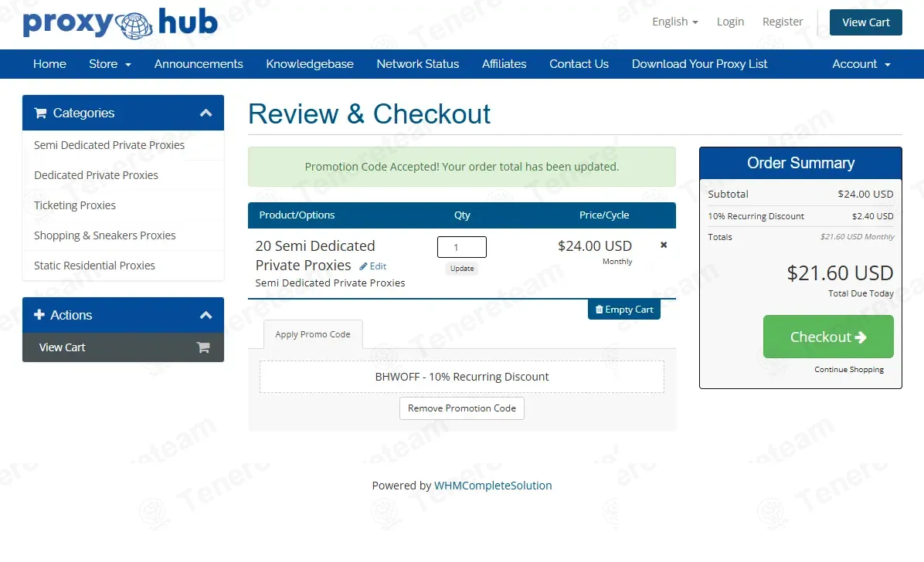Click the Register link
Screen dimensions: 924x562
[783, 22]
